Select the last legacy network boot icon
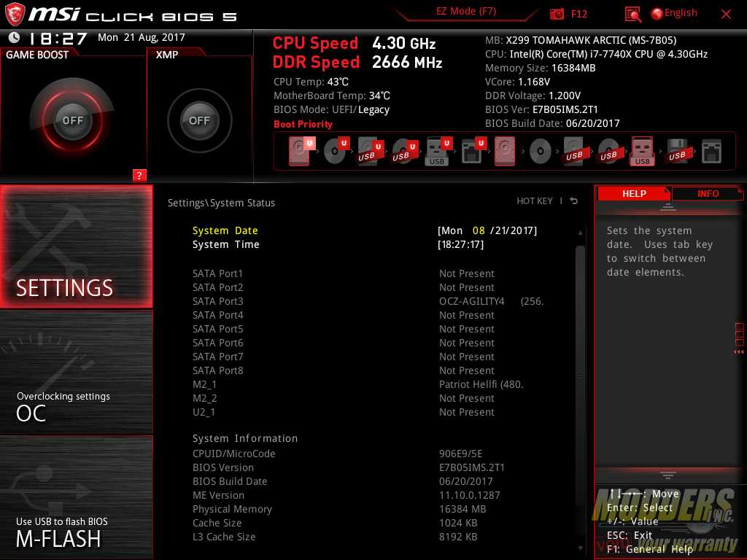747x560 pixels. (x=711, y=152)
